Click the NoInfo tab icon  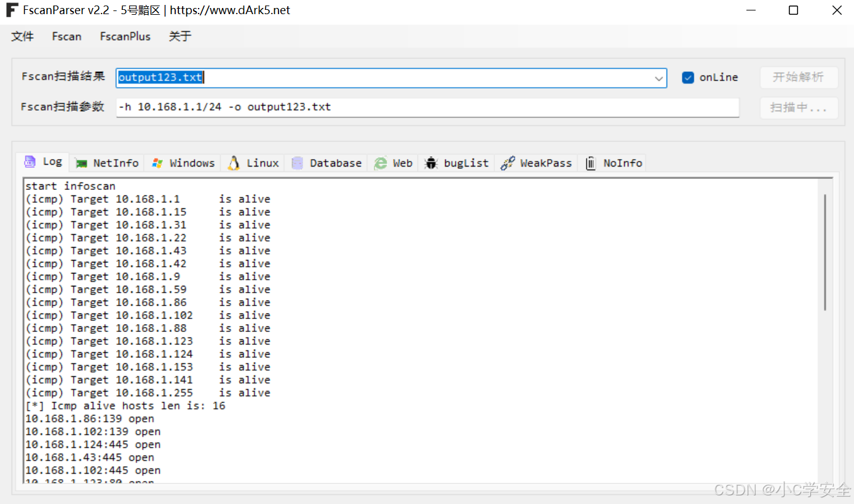point(590,162)
